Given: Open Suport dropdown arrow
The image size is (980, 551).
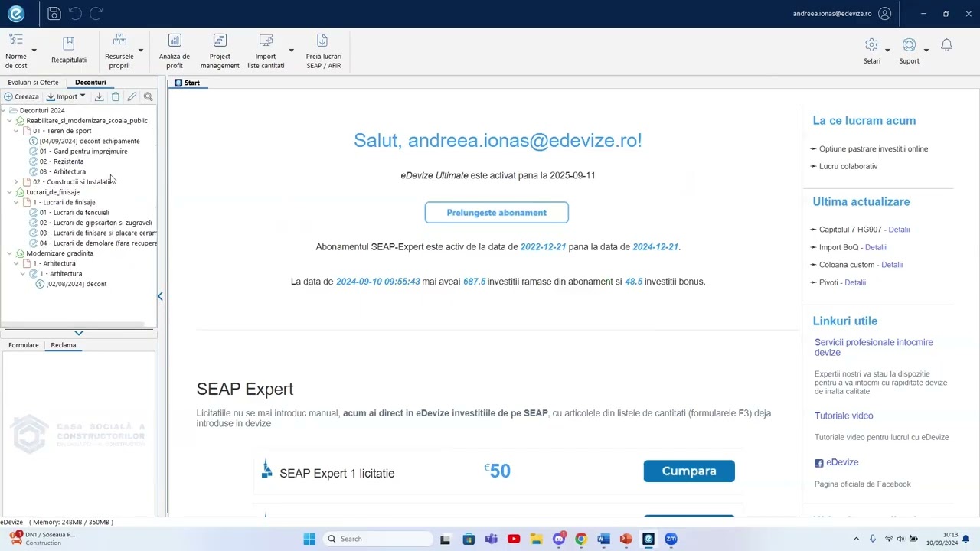Looking at the screenshot, I should [x=926, y=51].
